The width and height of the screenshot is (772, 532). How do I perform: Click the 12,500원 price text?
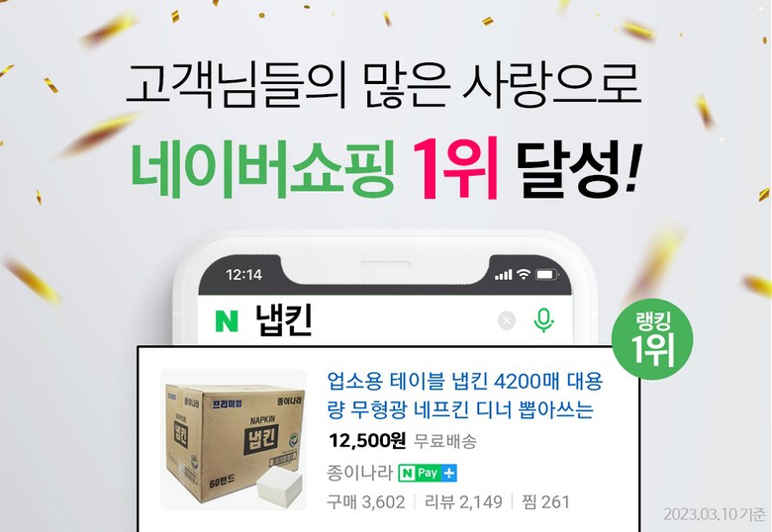point(367,441)
